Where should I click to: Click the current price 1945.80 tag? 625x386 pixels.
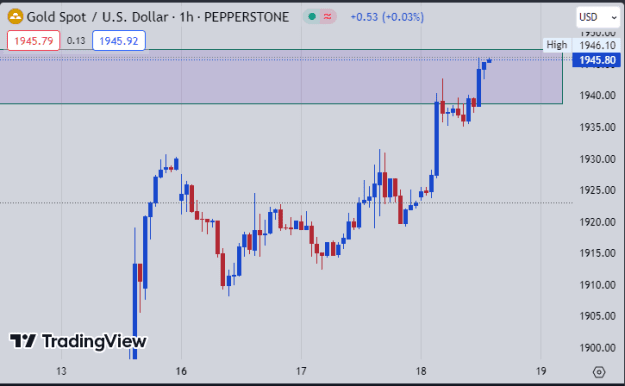click(596, 60)
